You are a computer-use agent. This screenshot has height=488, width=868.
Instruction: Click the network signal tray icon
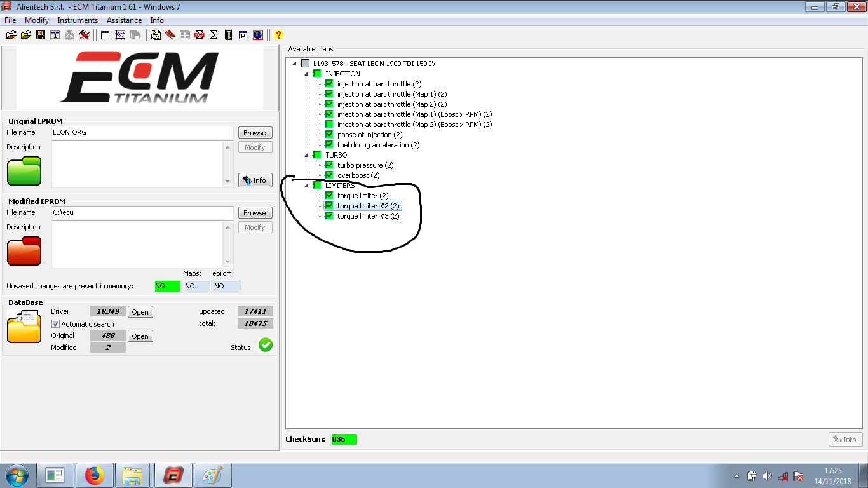tap(783, 476)
